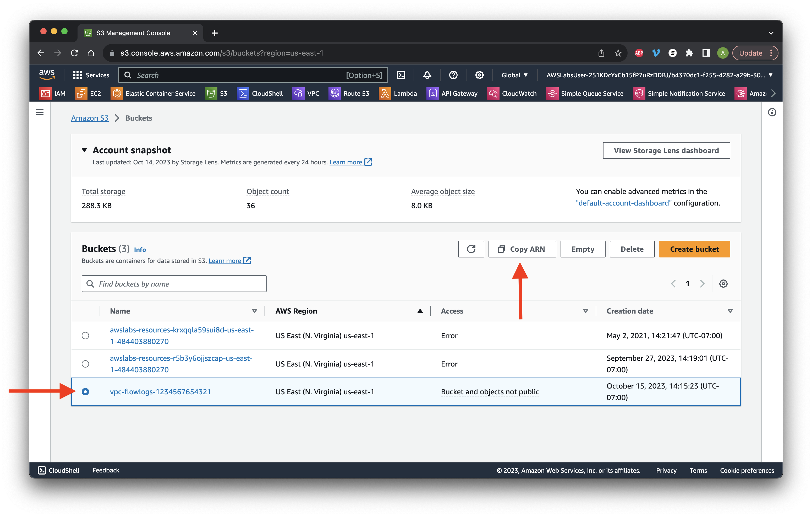Image resolution: width=812 pixels, height=517 pixels.
Task: Sort buckets by the Access column
Action: pos(585,311)
